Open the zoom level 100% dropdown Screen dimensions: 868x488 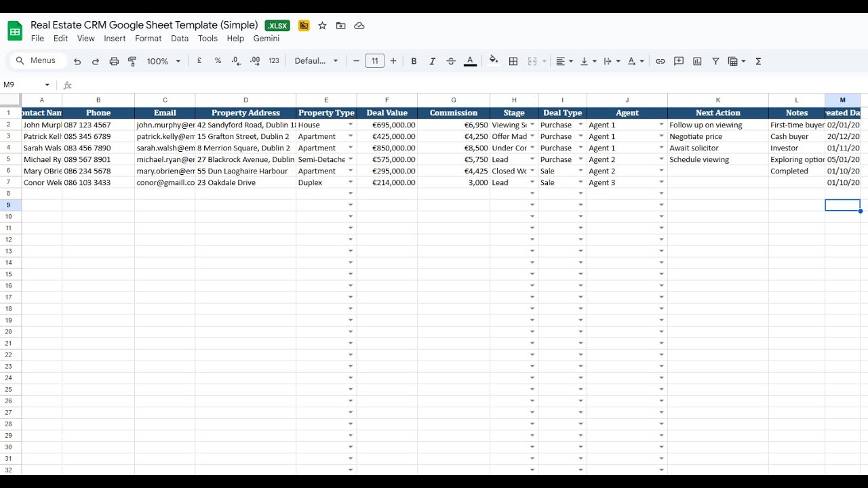[163, 61]
